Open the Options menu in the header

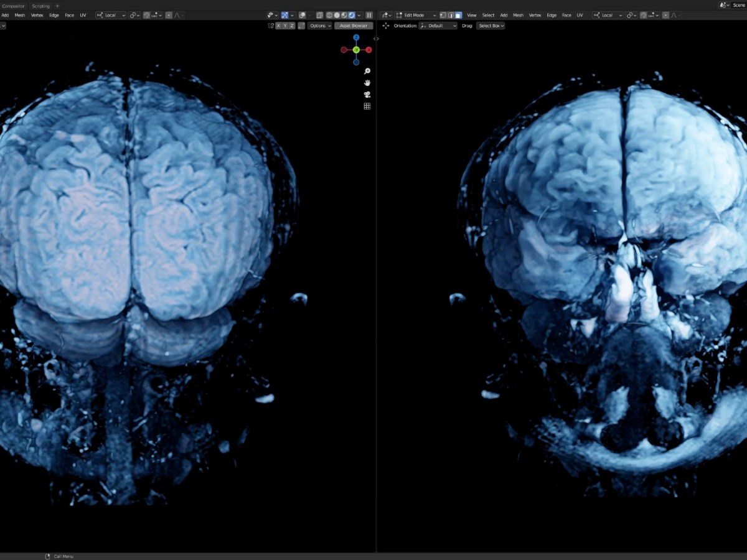319,26
